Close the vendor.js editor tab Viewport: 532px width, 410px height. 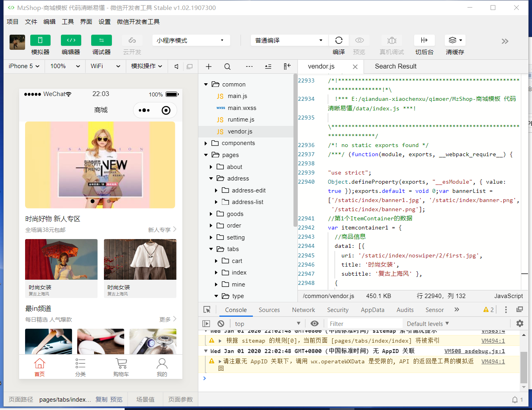(x=355, y=67)
